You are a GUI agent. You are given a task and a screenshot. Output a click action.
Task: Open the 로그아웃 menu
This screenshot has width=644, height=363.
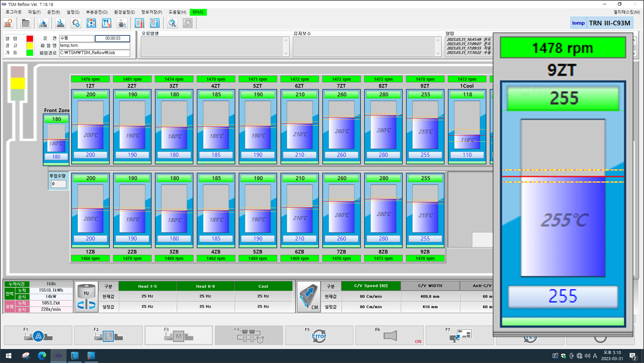coord(14,12)
